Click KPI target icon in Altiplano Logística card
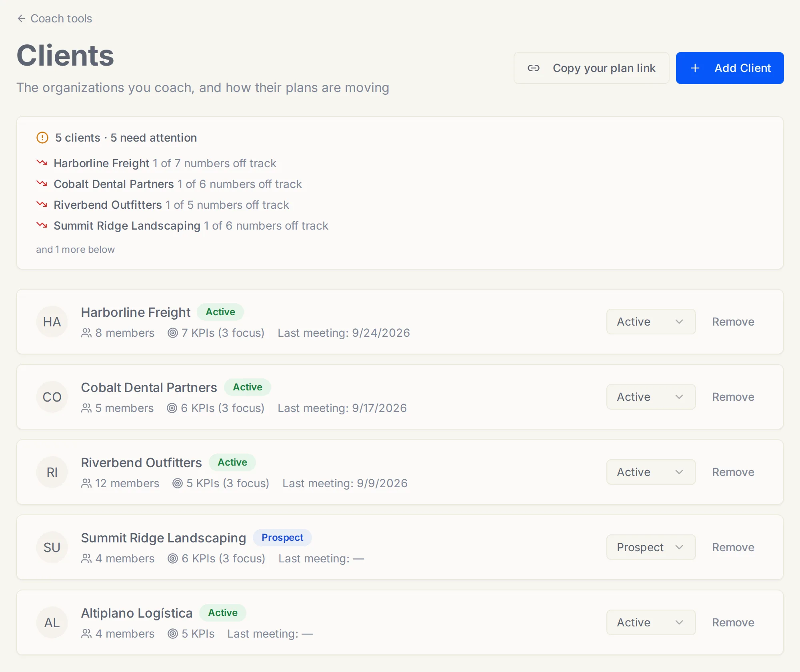The image size is (800, 672). click(x=172, y=634)
